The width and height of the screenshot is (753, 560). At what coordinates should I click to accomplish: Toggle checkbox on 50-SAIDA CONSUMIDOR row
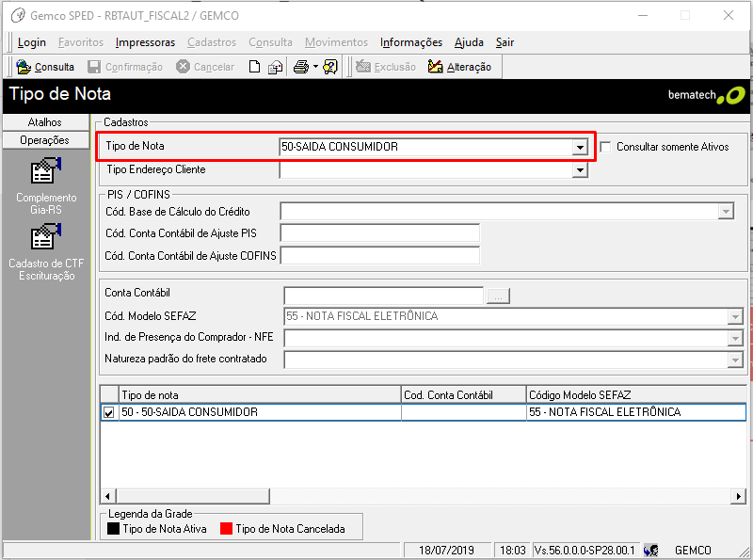click(109, 412)
